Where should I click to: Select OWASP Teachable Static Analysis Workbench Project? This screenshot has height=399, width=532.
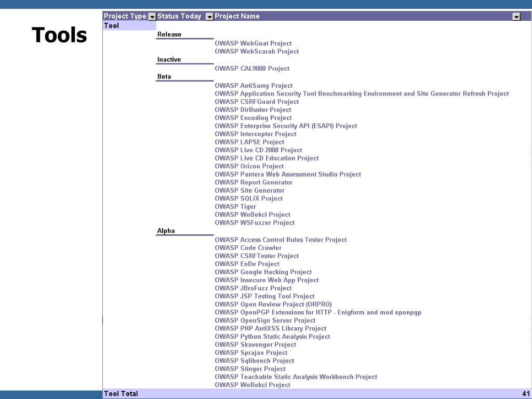pyautogui.click(x=296, y=377)
